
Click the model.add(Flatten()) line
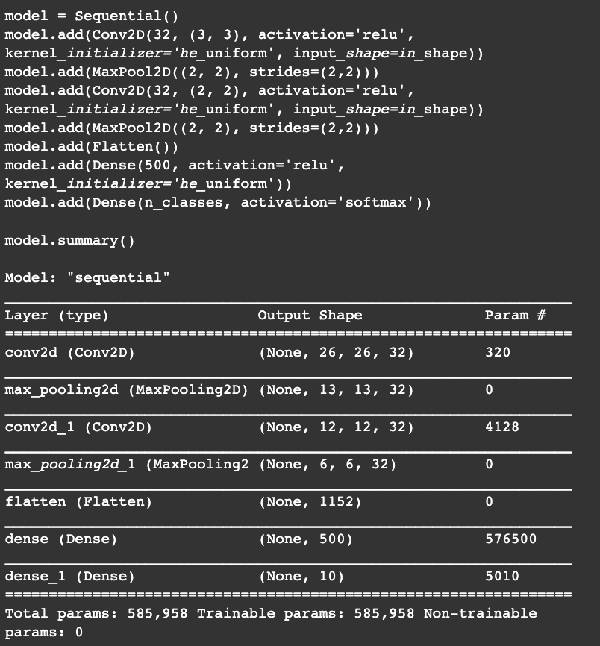tap(91, 147)
